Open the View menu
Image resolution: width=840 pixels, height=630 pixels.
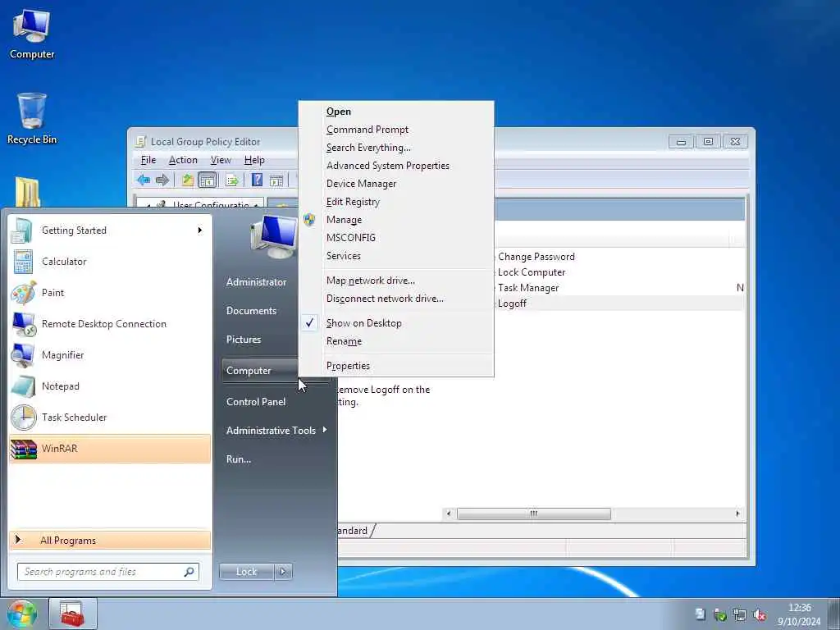pyautogui.click(x=221, y=160)
